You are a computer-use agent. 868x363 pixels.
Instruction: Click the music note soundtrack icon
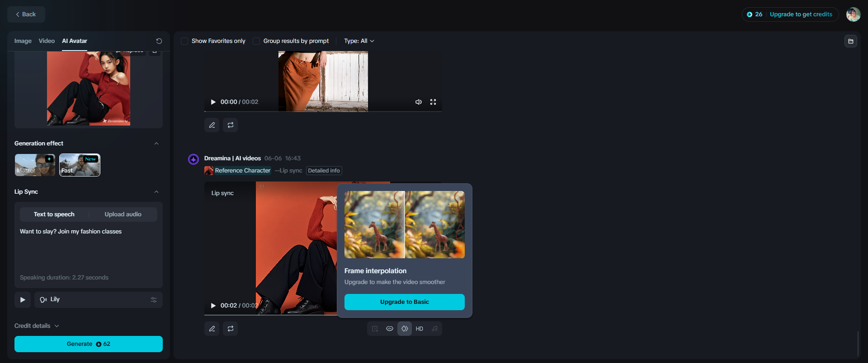(434, 329)
